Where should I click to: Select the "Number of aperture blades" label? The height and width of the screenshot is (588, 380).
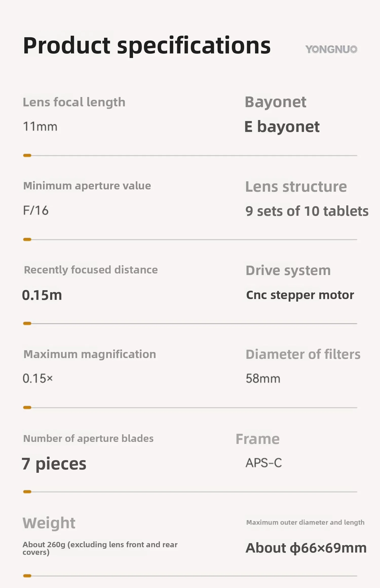tap(88, 439)
